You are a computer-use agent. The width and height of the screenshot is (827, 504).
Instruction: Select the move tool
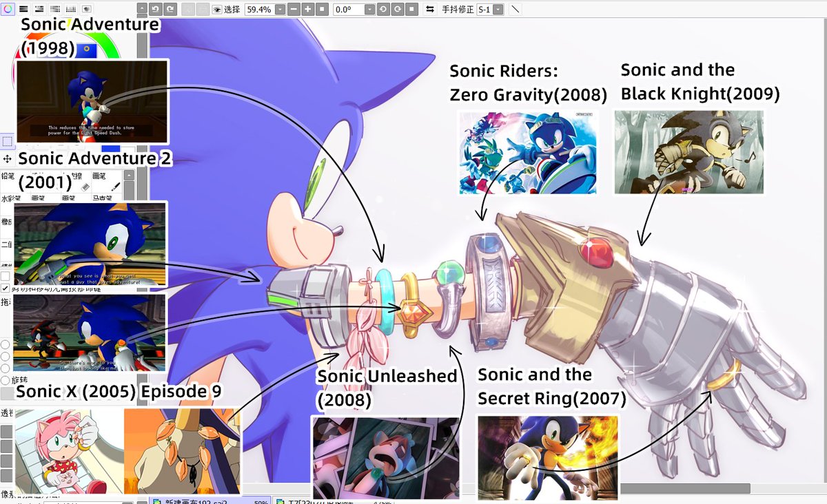point(7,158)
